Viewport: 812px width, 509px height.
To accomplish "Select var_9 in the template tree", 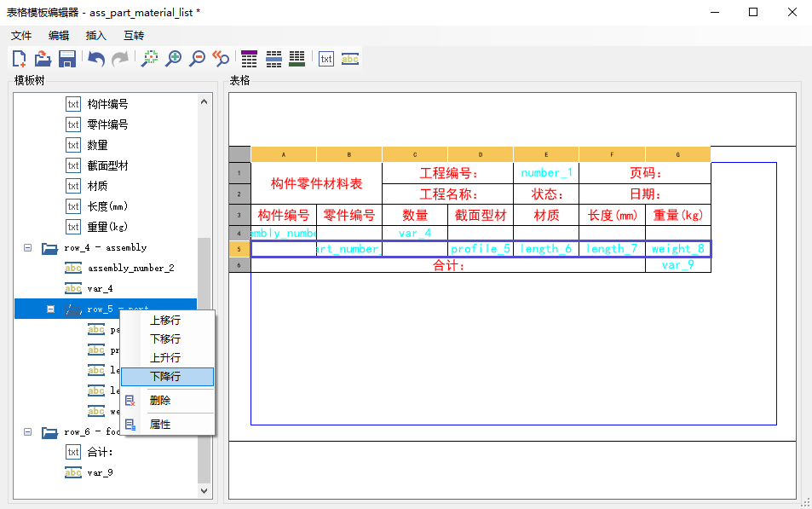I will click(x=100, y=472).
